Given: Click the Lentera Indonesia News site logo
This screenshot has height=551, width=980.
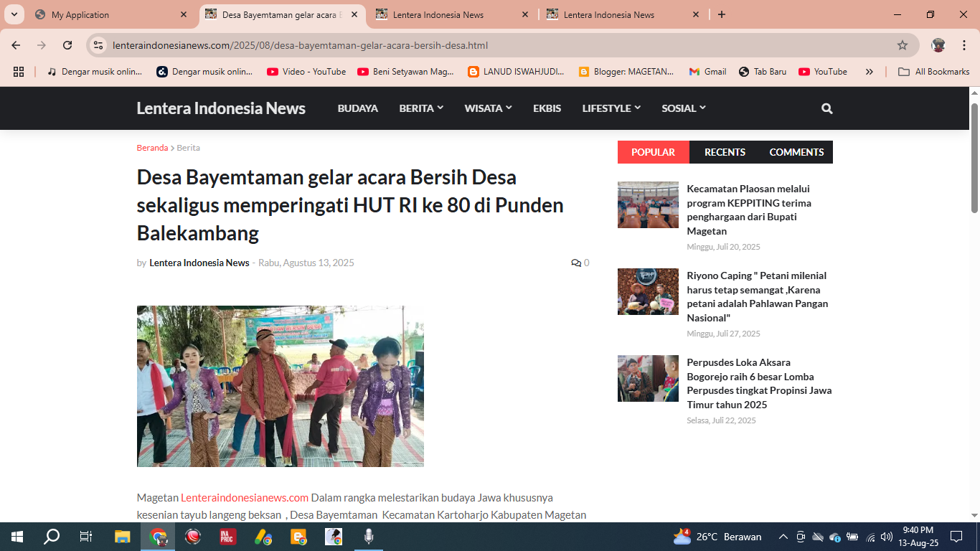Looking at the screenshot, I should click(221, 108).
